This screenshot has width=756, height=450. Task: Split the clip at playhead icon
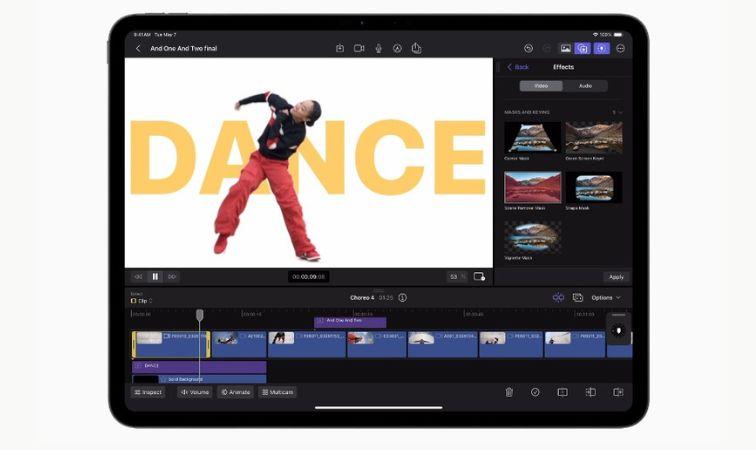pyautogui.click(x=591, y=392)
